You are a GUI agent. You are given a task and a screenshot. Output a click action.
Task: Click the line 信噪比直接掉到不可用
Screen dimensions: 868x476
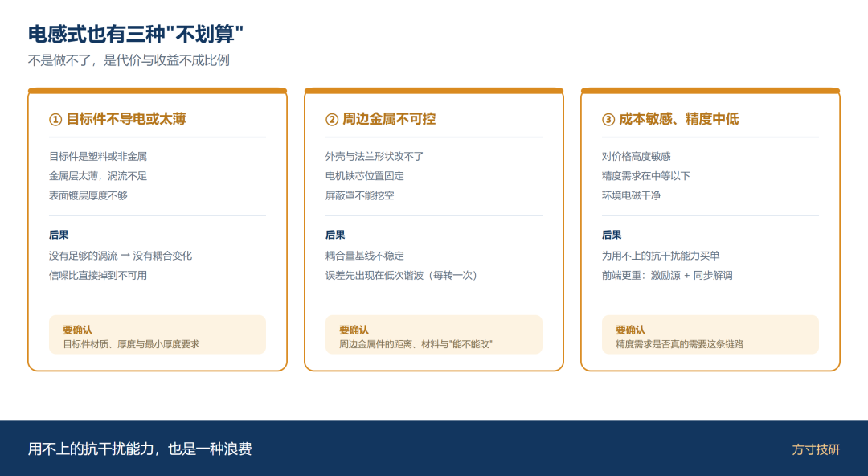[x=98, y=276]
